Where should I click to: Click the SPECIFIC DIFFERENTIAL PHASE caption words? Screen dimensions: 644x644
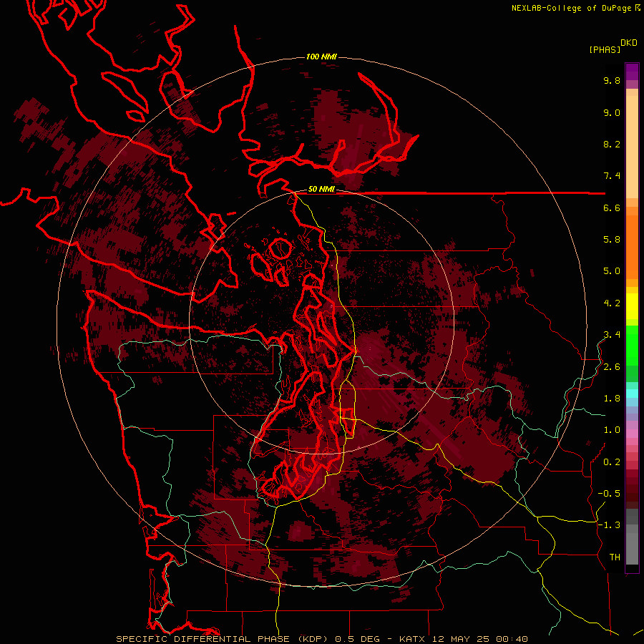click(x=203, y=639)
